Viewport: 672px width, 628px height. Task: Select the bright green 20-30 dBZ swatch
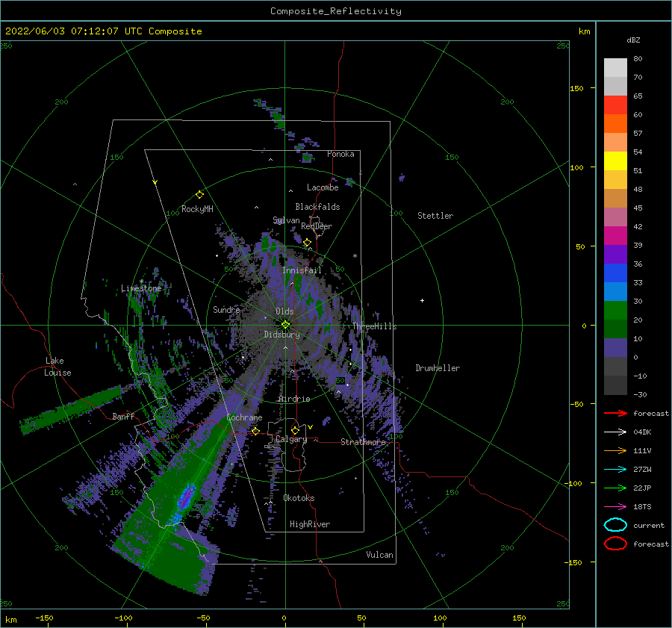tap(615, 311)
